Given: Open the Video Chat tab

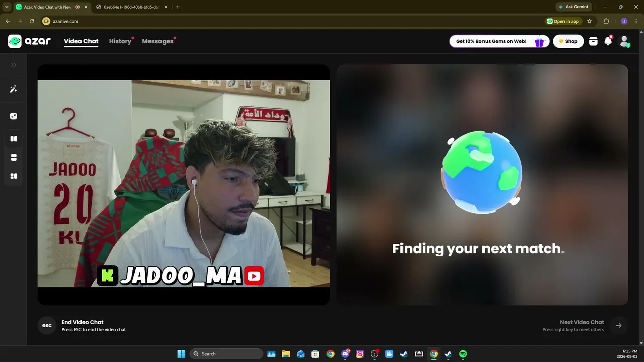Looking at the screenshot, I should [x=81, y=41].
